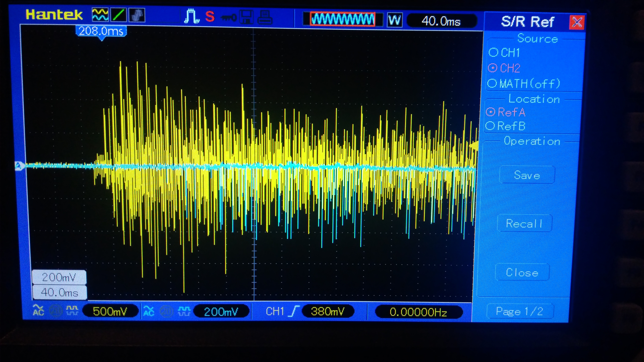This screenshot has height=362, width=644.
Task: Click the Recall operation button
Action: (524, 223)
